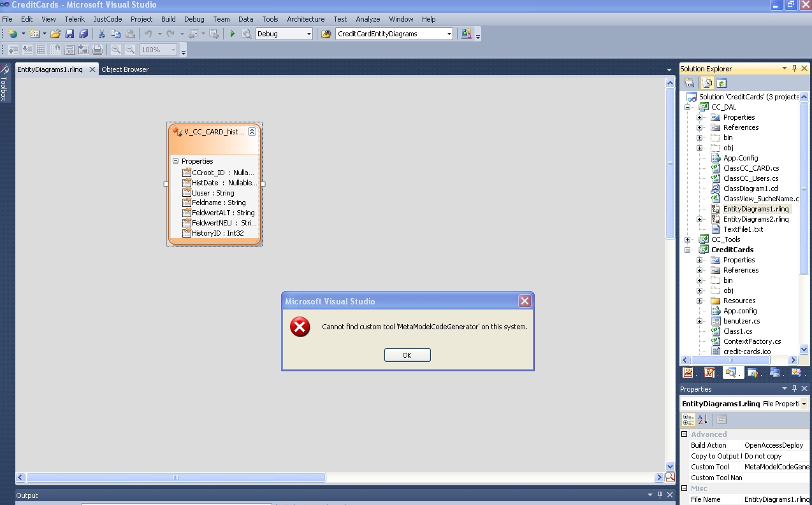This screenshot has height=505, width=812.
Task: Click the Properties panel auto-hide pin icon
Action: (794, 388)
